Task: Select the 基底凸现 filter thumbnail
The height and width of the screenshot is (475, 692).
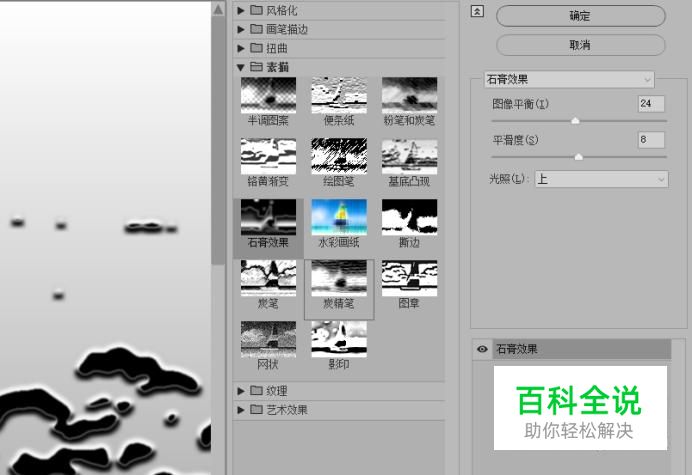Action: pyautogui.click(x=410, y=156)
